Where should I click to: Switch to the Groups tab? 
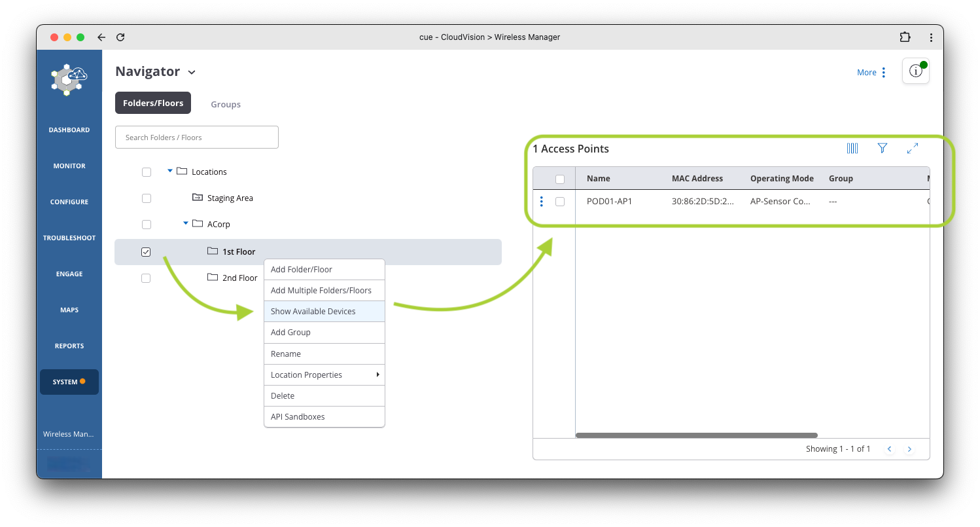[226, 104]
